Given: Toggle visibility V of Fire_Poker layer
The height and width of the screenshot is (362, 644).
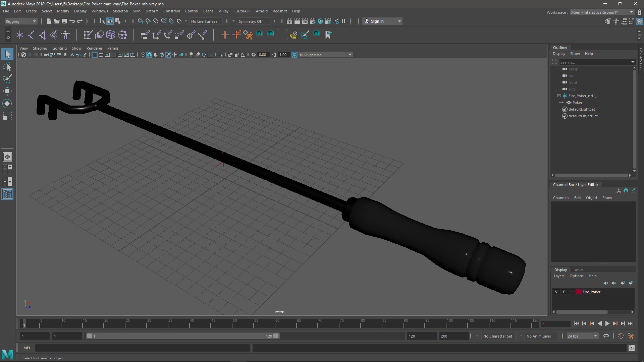Looking at the screenshot, I should point(556,292).
